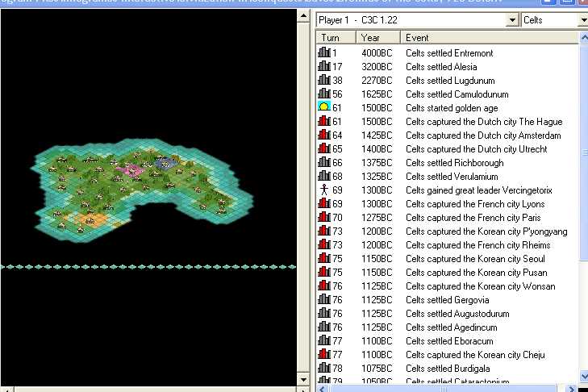Click the orange territory on the map

coord(90,219)
